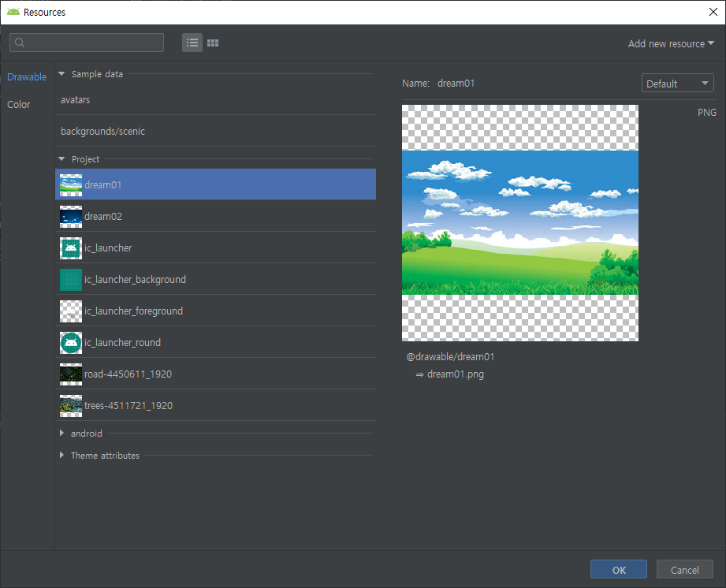Collapse the Sample data section
The width and height of the screenshot is (726, 588).
click(61, 73)
